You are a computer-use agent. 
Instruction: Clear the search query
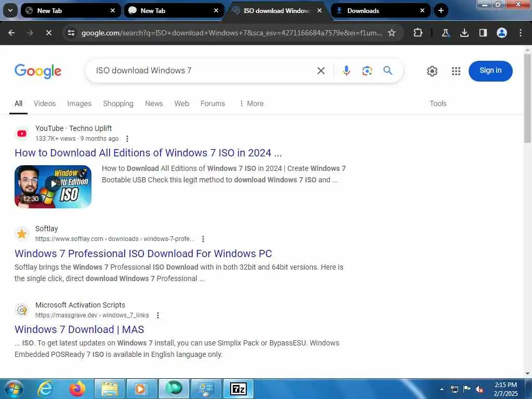click(321, 71)
